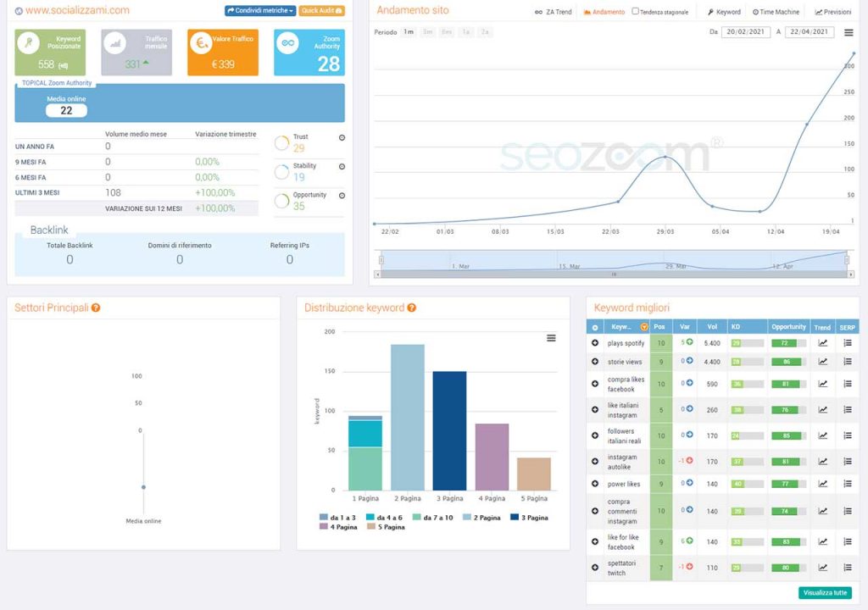Click right handle of chart range navigator

tap(847, 259)
